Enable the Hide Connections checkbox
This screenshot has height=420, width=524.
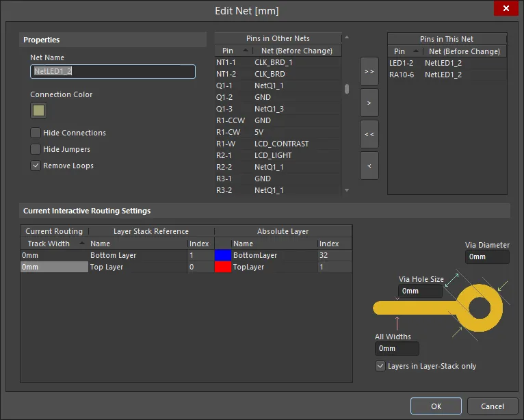(36, 133)
